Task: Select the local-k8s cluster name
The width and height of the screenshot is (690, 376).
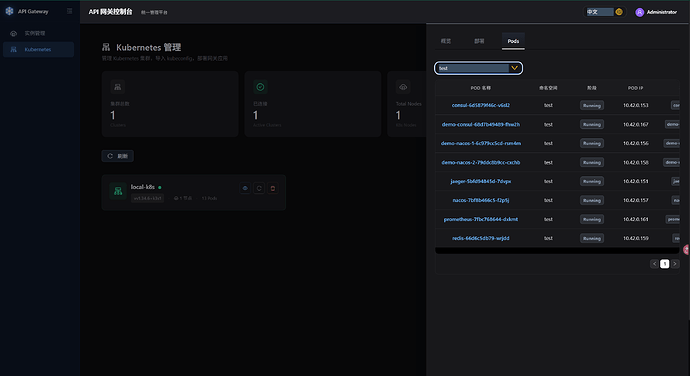Action: tap(143, 187)
